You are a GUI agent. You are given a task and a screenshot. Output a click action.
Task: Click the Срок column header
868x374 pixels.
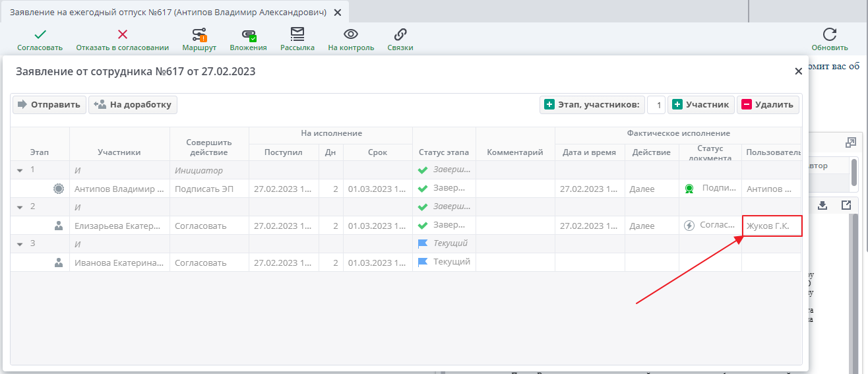point(378,152)
